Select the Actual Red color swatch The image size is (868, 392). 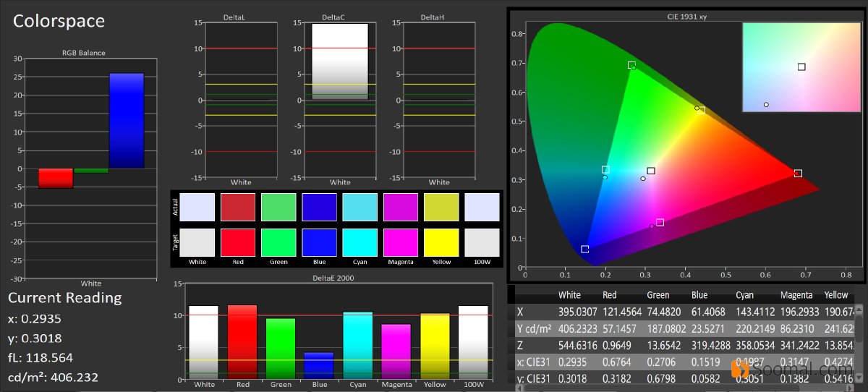pyautogui.click(x=238, y=207)
